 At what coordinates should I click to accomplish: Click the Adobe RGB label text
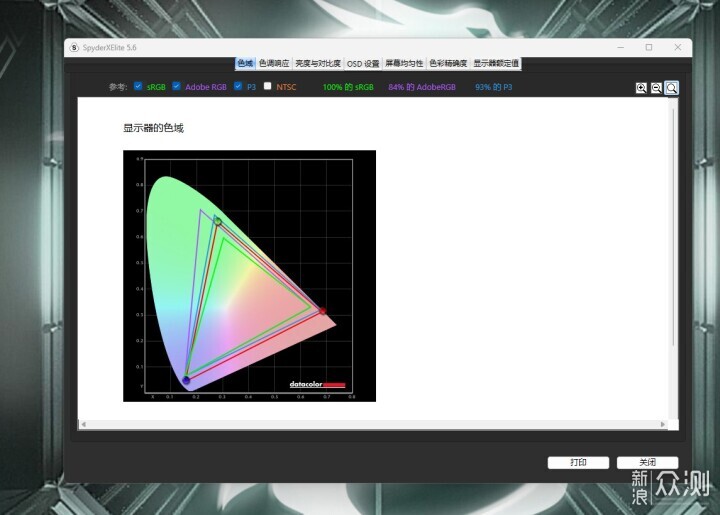click(x=206, y=87)
